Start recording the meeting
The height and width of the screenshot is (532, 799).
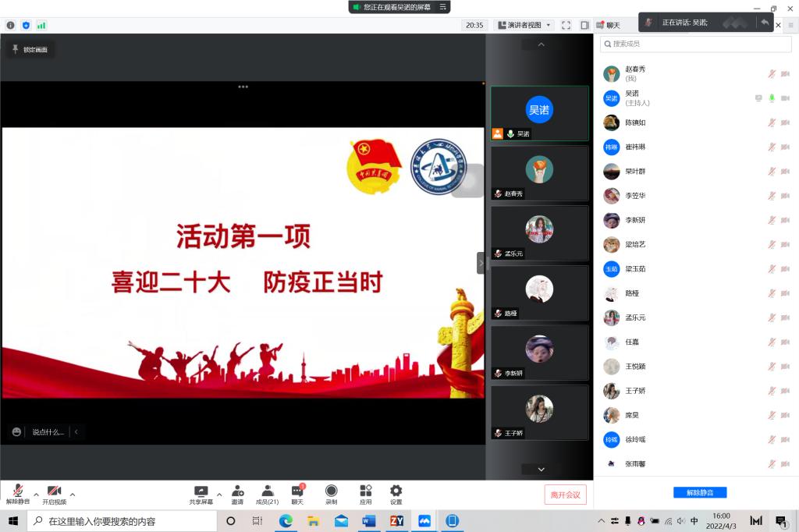point(331,493)
